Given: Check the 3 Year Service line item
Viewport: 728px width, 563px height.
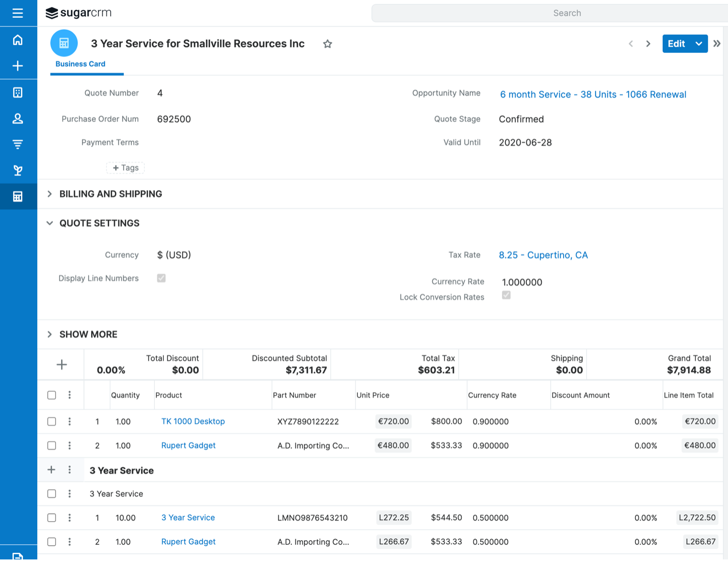Looking at the screenshot, I should pyautogui.click(x=51, y=518).
